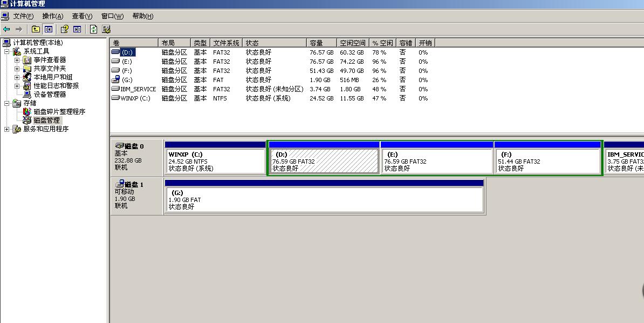Viewport: 644px width, 323px height.
Task: Select 设备管理器 in the tree
Action: pos(50,95)
